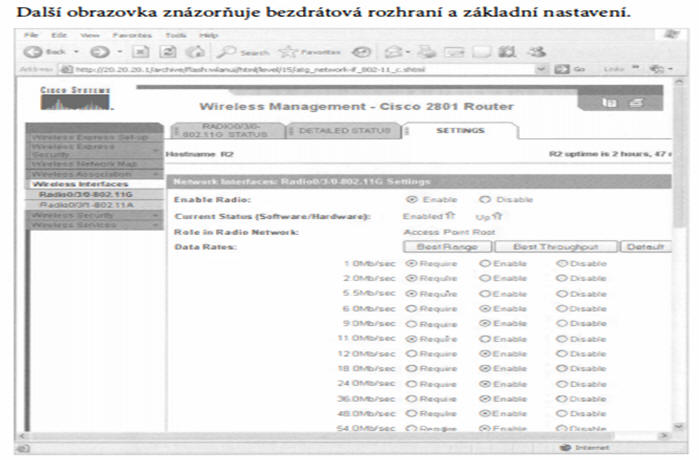699x460 pixels.
Task: Refresh the current page
Action: tap(168, 52)
